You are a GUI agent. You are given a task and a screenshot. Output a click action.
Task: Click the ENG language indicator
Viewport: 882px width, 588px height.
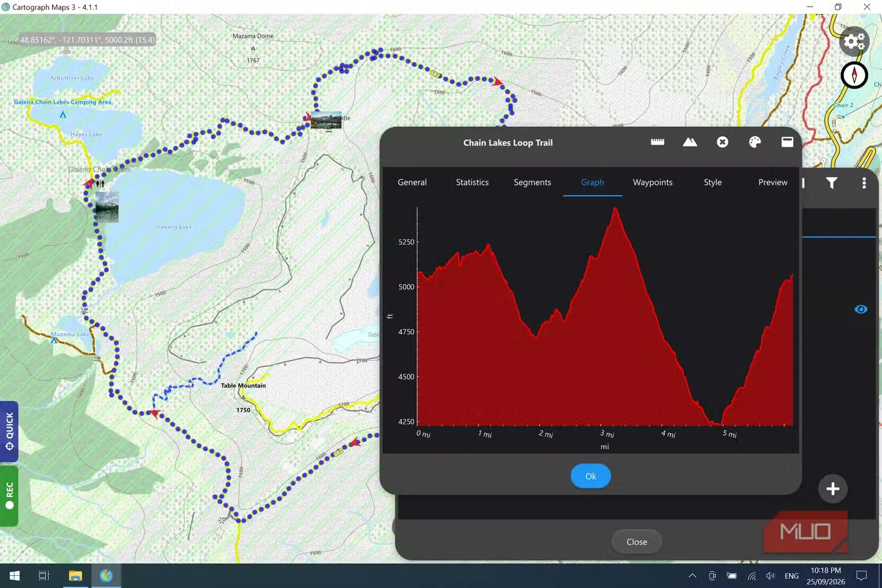[x=792, y=576]
